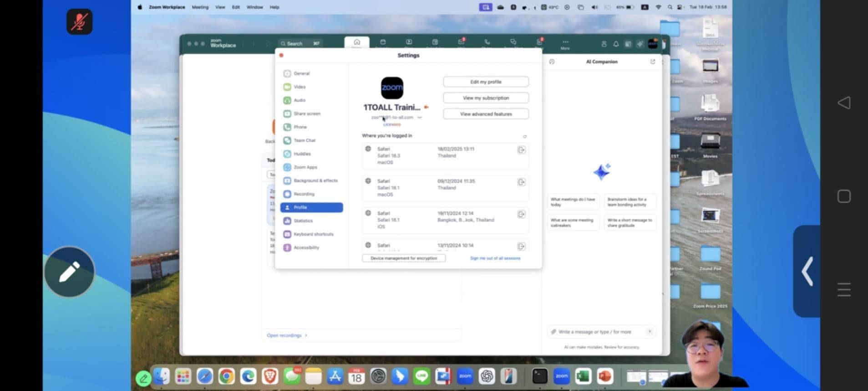This screenshot has height=391, width=868.
Task: Open the Edit menu
Action: [236, 7]
